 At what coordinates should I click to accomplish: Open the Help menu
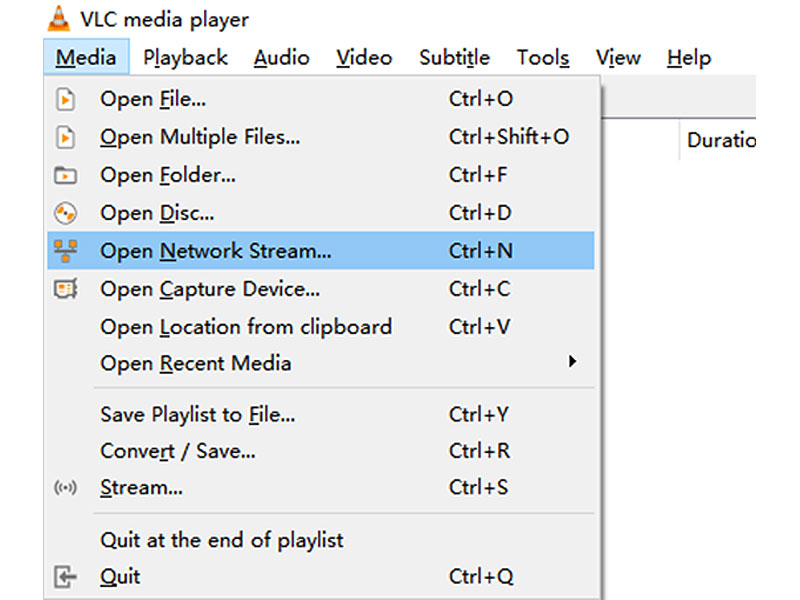pyautogui.click(x=688, y=58)
